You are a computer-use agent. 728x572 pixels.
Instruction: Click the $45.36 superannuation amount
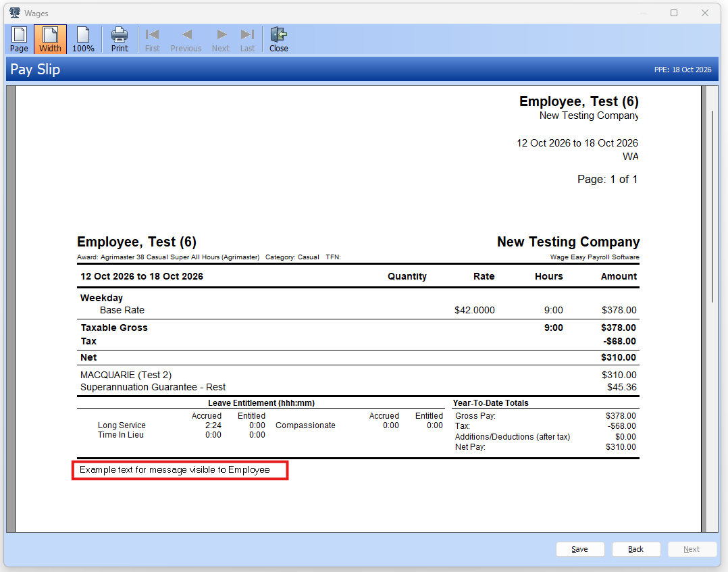click(622, 387)
